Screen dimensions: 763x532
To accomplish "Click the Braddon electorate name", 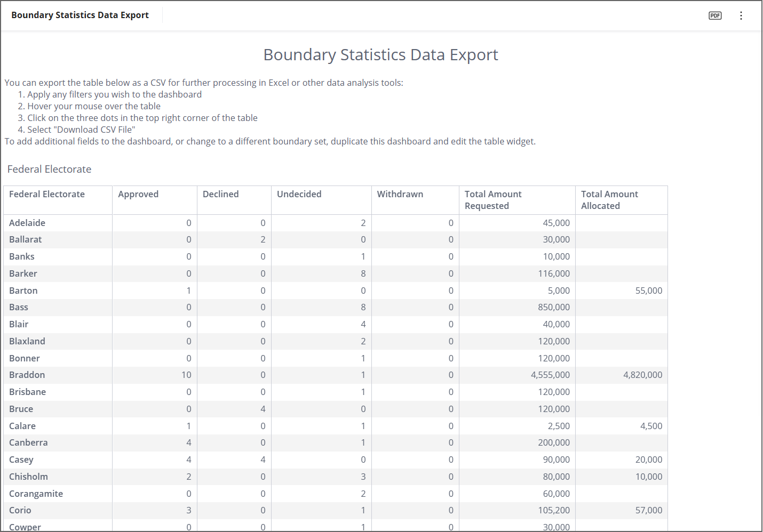I will pos(27,375).
